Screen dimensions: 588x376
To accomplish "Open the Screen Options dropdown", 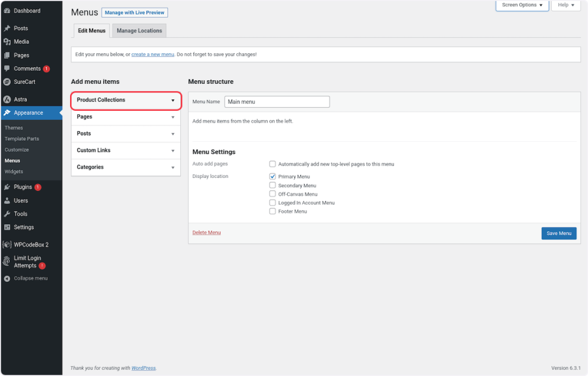I will [522, 5].
